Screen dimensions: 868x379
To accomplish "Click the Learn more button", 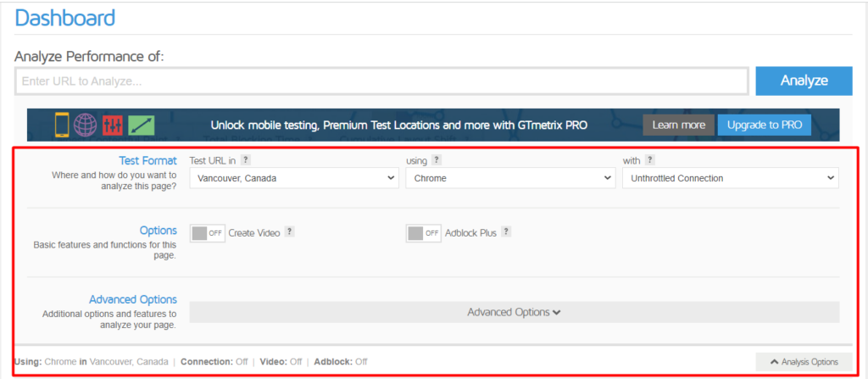I will 679,125.
